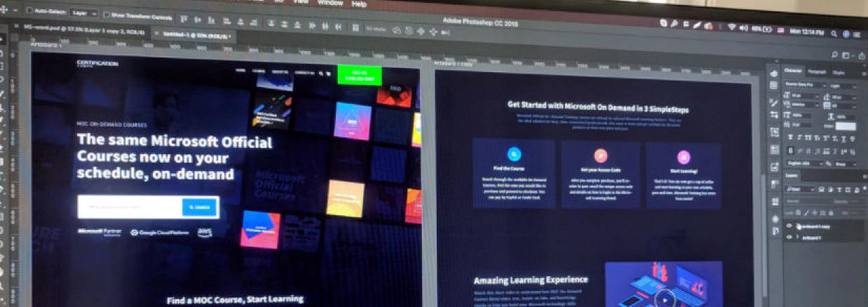This screenshot has width=868, height=307.
Task: Toggle lock position
Action: [814, 212]
